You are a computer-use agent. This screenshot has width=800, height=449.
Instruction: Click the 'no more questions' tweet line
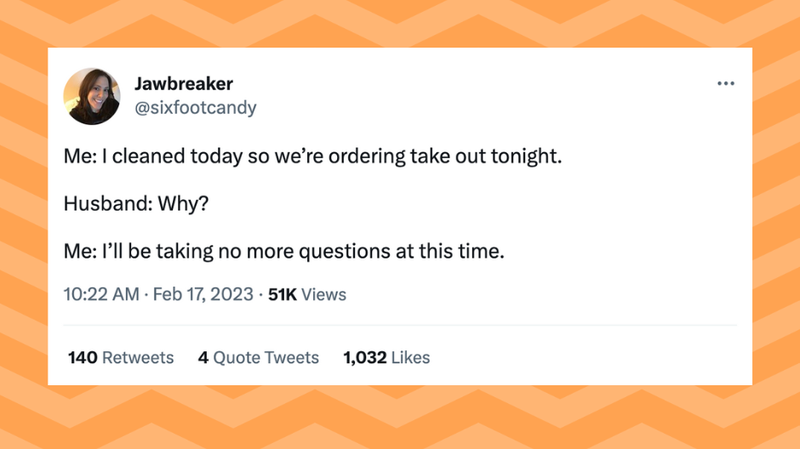[284, 251]
